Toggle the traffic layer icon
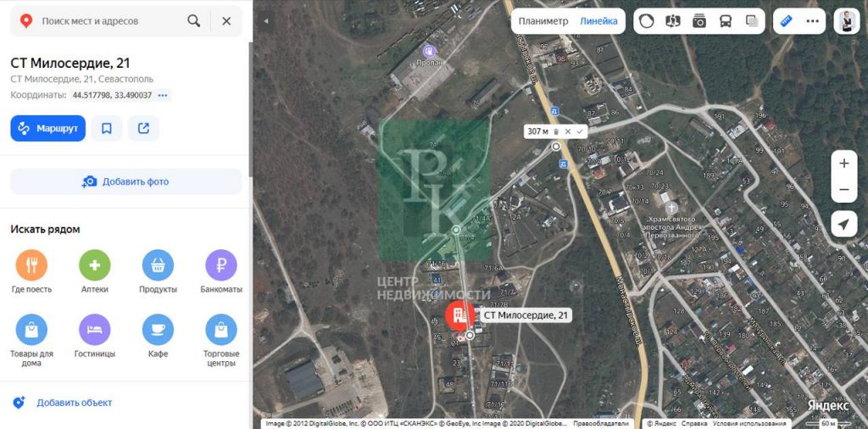 coord(647,21)
